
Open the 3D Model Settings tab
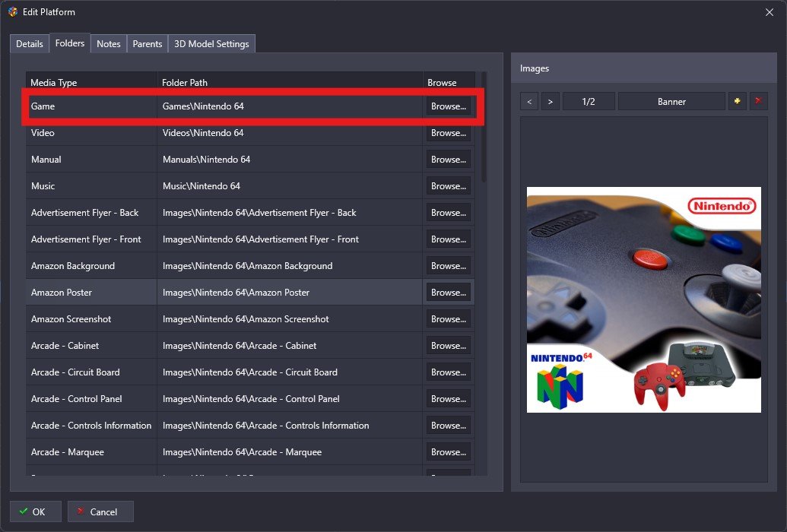click(211, 43)
